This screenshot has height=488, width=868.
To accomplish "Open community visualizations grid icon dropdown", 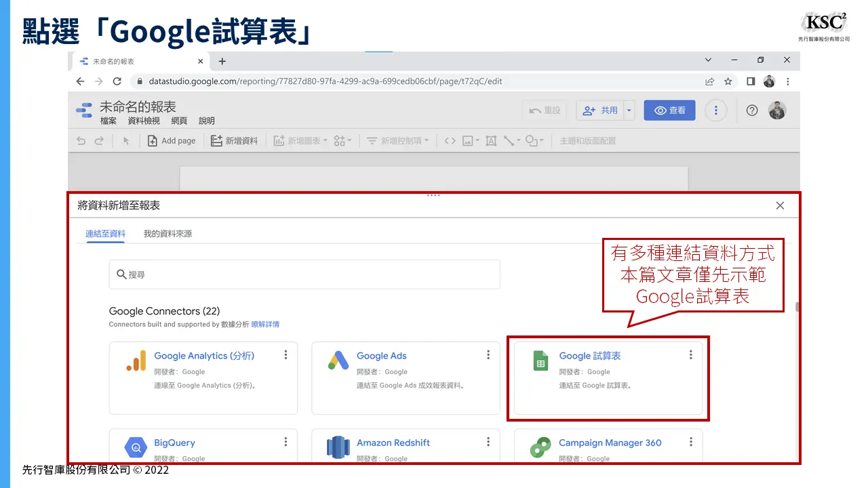I will 342,141.
